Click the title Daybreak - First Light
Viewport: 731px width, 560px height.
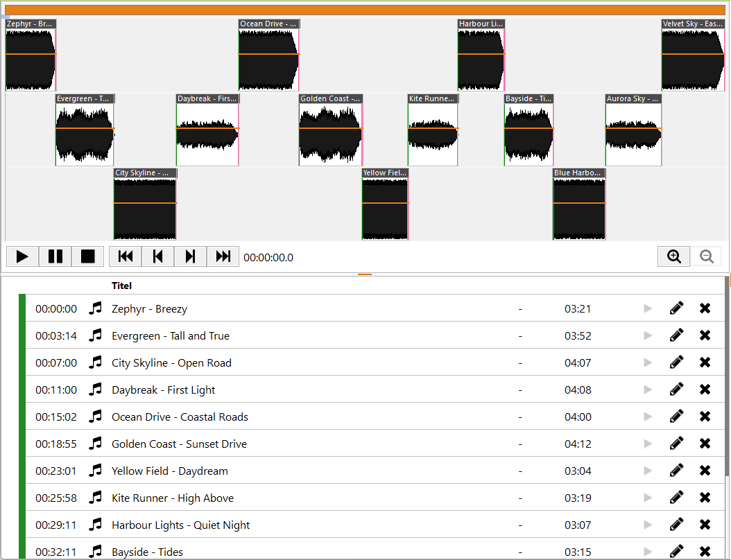(163, 390)
